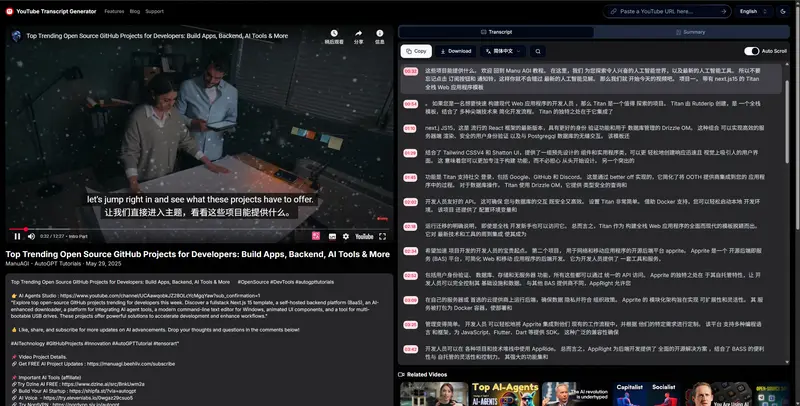The width and height of the screenshot is (800, 406).
Task: Open the Blog menu item
Action: [x=135, y=11]
